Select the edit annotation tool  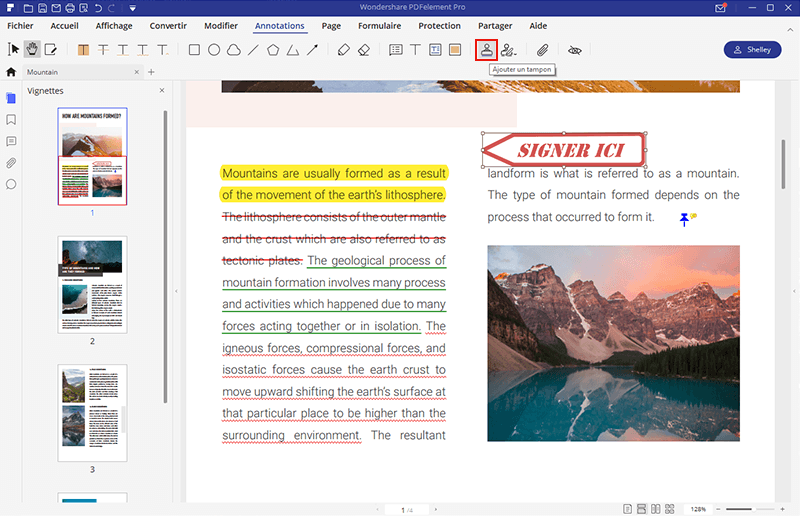point(51,50)
